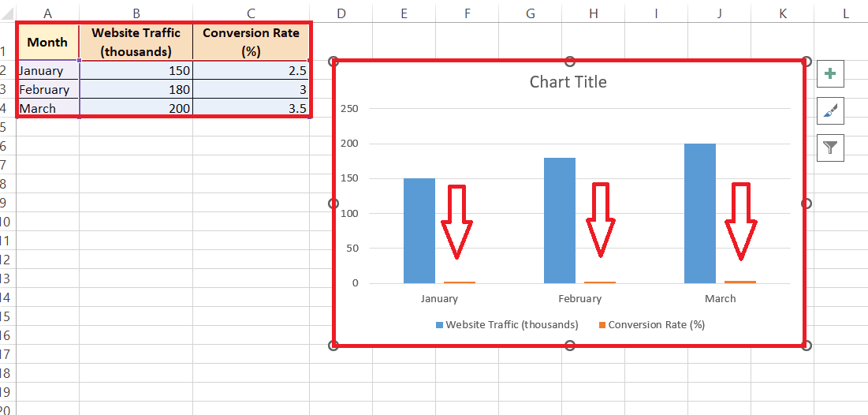Select the cell containing 3.5
Viewport: 868px width, 415px height.
251,108
